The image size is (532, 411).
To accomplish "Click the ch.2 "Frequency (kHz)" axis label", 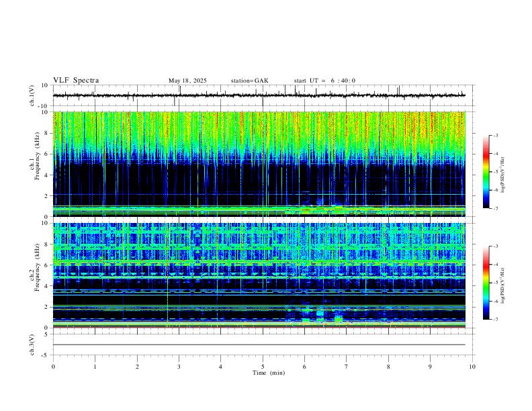I will coord(38,267).
